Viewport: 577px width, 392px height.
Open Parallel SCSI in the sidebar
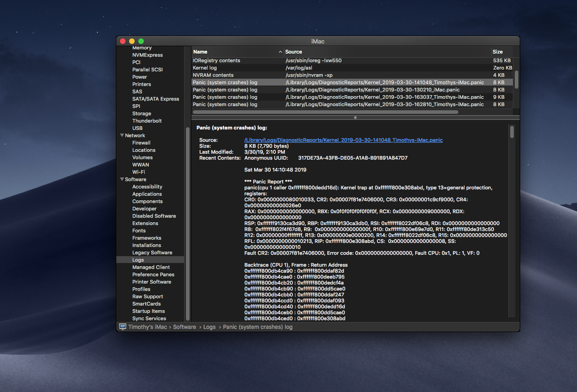147,70
